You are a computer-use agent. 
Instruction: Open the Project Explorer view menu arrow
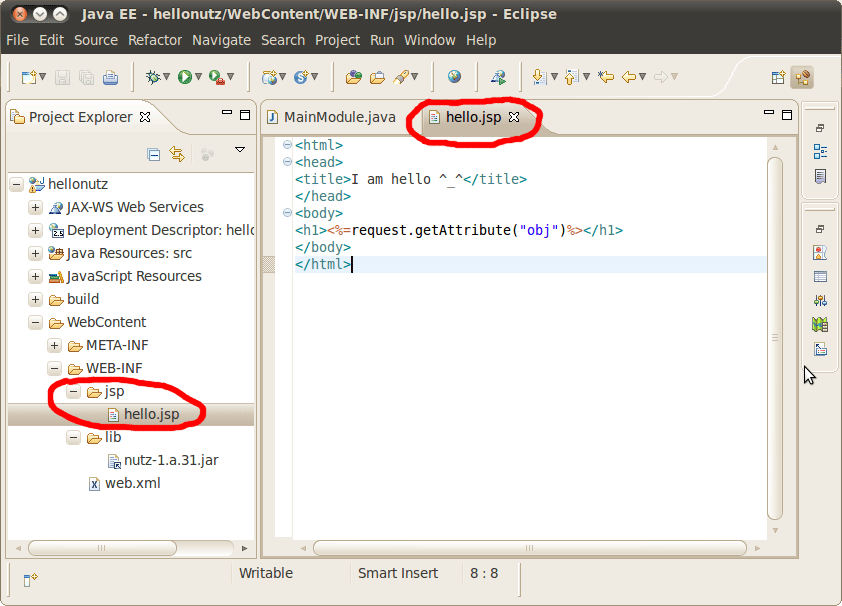pos(240,150)
